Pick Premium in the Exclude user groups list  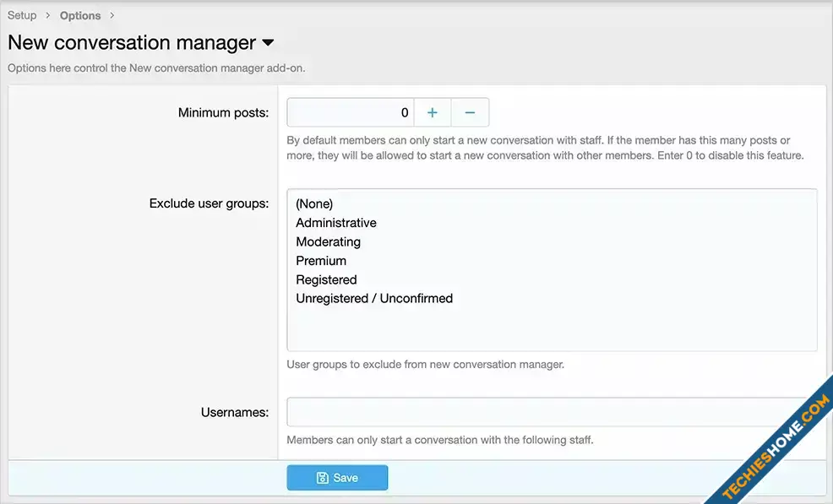click(321, 261)
